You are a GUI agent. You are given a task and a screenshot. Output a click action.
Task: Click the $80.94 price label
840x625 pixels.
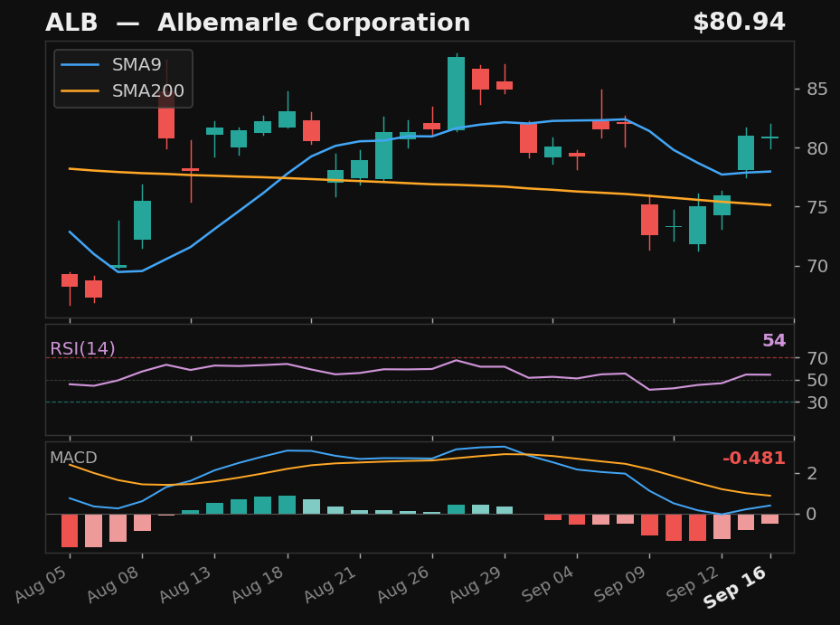coord(739,23)
